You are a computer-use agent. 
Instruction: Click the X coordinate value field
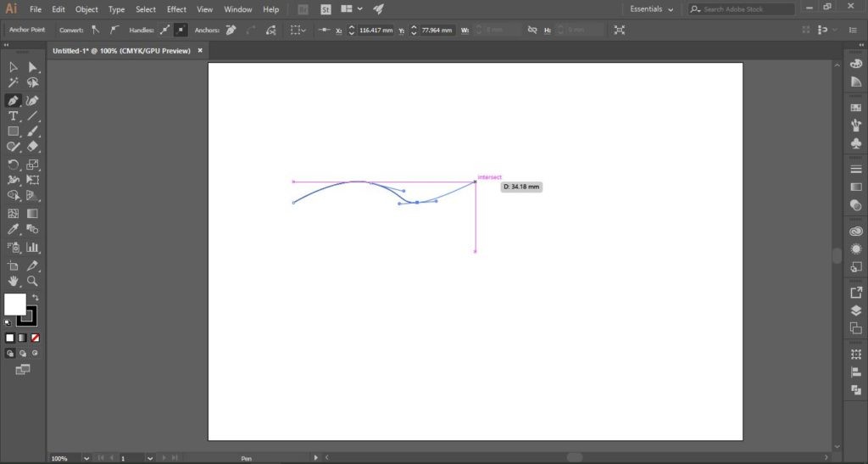[376, 30]
